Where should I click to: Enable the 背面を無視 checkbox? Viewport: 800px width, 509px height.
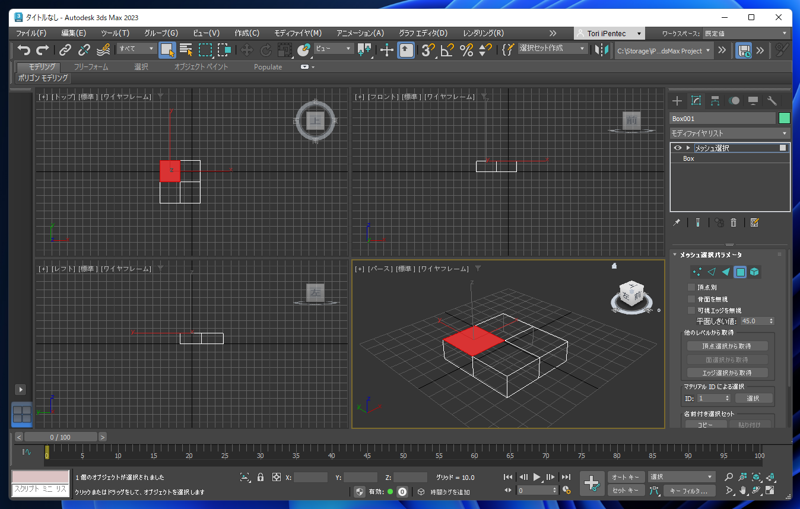(x=691, y=299)
